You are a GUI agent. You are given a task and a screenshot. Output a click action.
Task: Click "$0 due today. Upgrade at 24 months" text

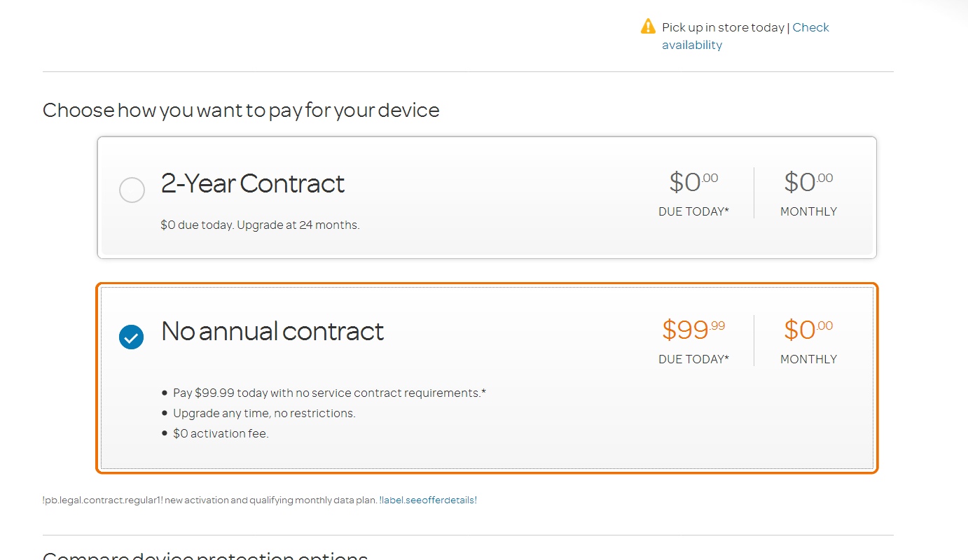coord(260,225)
